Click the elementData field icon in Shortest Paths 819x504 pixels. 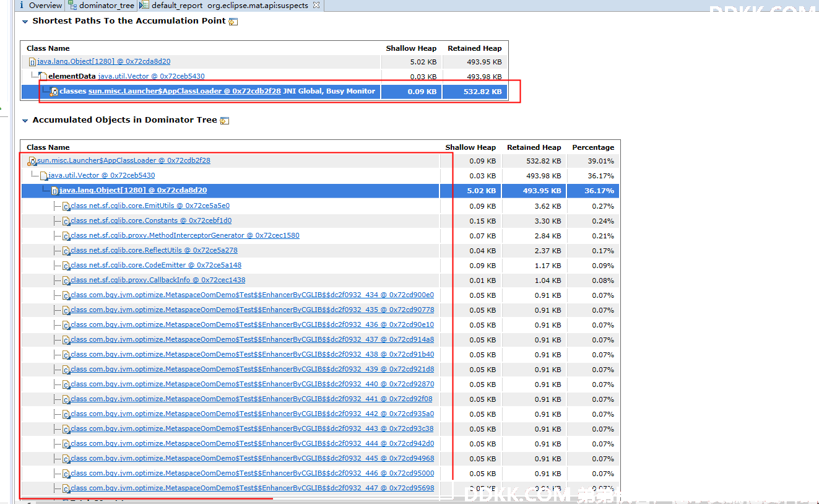pos(43,76)
